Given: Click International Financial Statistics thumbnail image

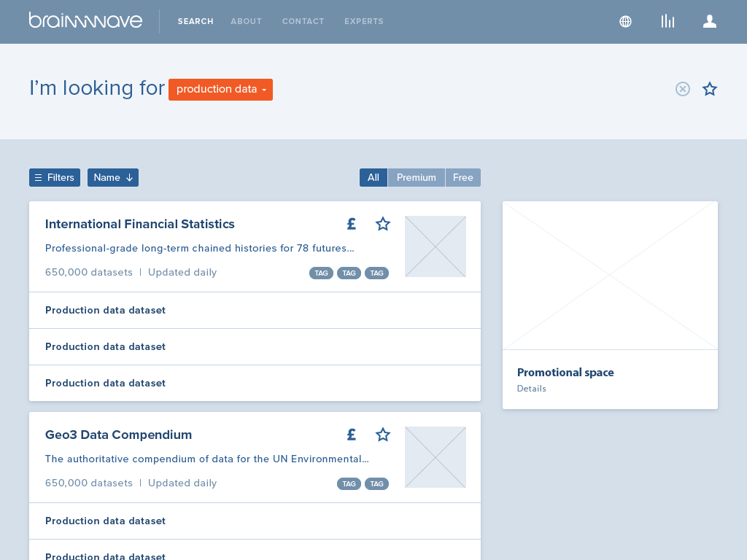Looking at the screenshot, I should pos(436,246).
